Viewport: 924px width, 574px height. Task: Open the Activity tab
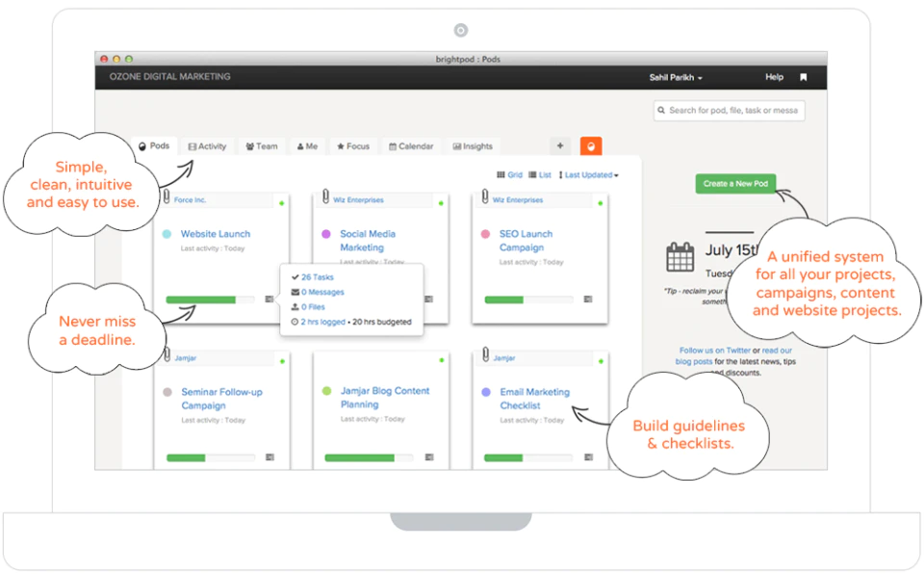pyautogui.click(x=207, y=146)
